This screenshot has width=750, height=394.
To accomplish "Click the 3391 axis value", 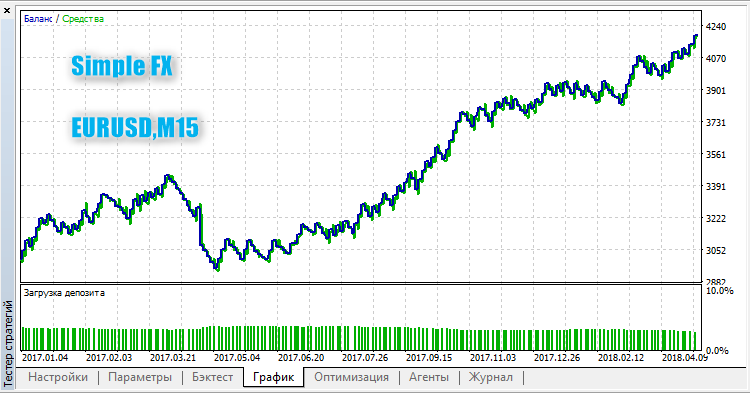I will pos(716,187).
